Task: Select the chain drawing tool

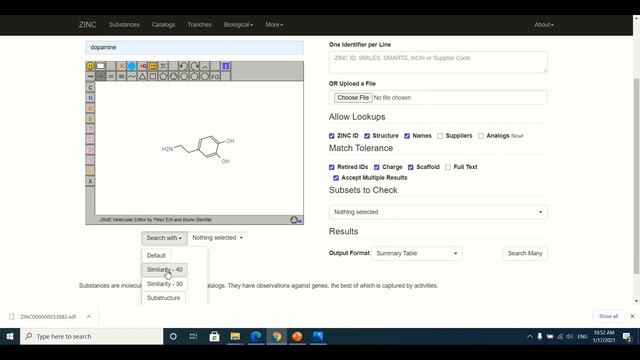Action: pos(132,76)
